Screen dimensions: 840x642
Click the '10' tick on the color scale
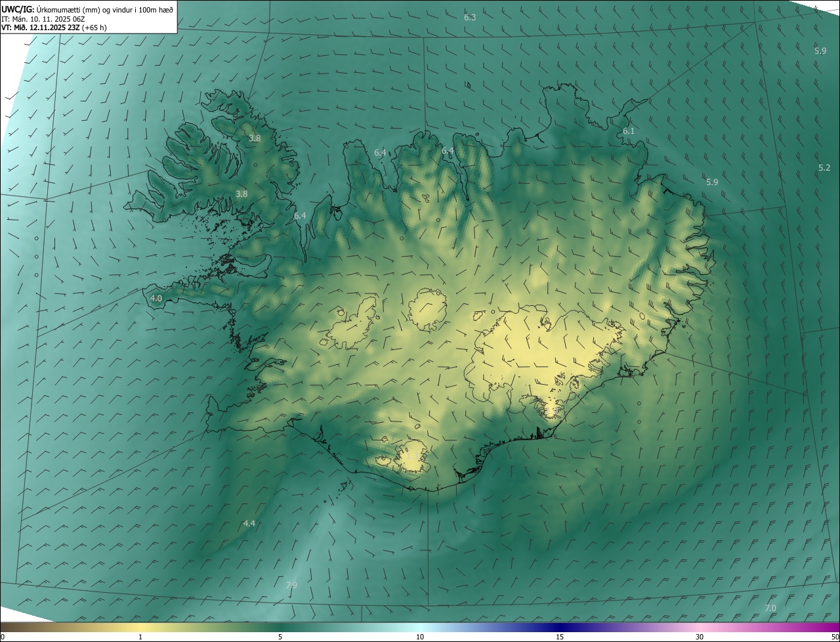coord(420,637)
